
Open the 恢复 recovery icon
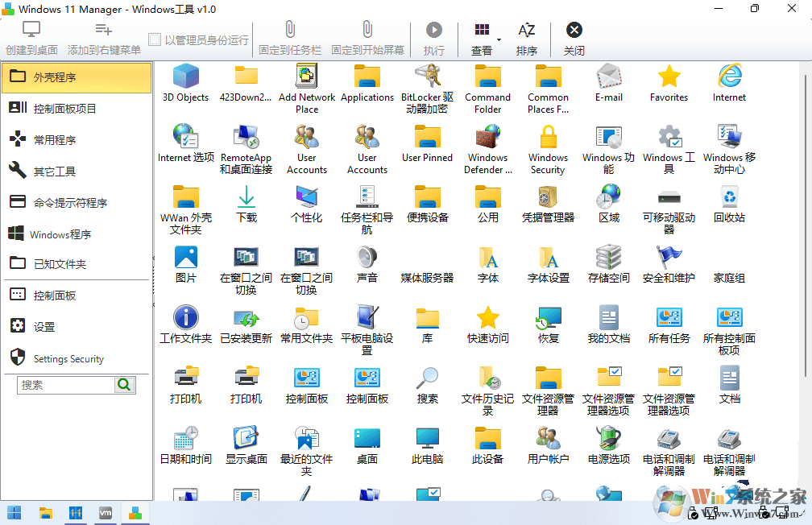pos(548,319)
